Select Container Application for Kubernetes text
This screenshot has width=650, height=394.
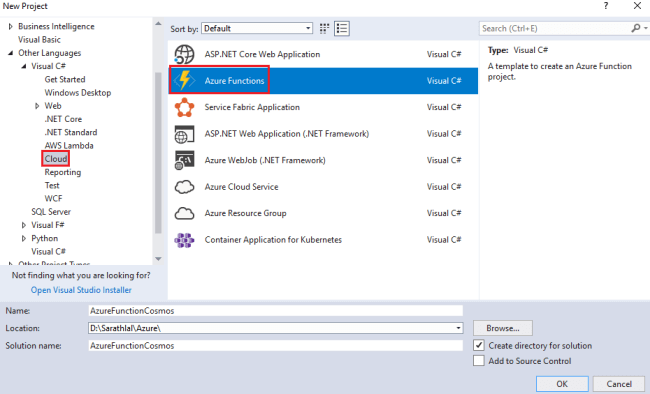point(273,240)
